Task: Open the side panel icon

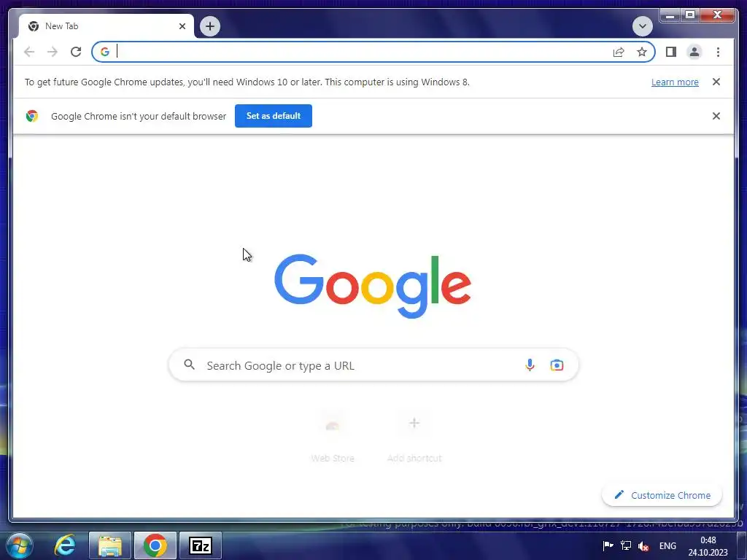Action: (x=671, y=52)
